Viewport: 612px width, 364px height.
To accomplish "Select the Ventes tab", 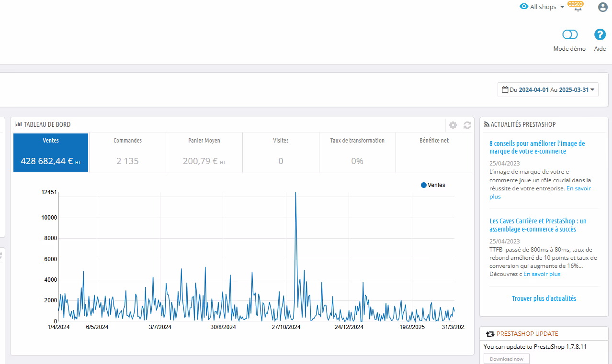I will click(51, 153).
